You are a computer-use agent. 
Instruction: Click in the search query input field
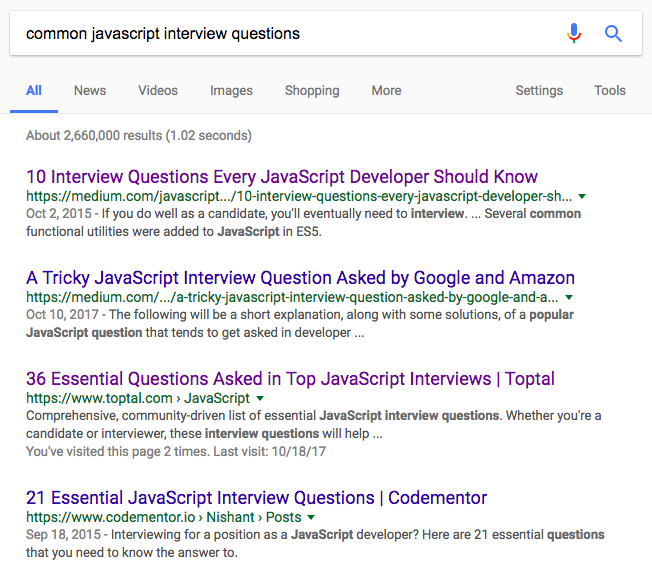click(280, 34)
